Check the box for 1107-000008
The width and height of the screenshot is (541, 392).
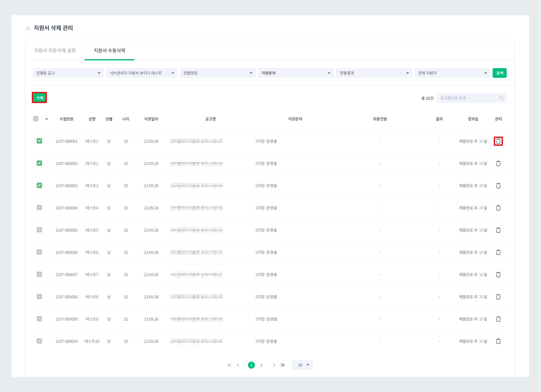[39, 296]
